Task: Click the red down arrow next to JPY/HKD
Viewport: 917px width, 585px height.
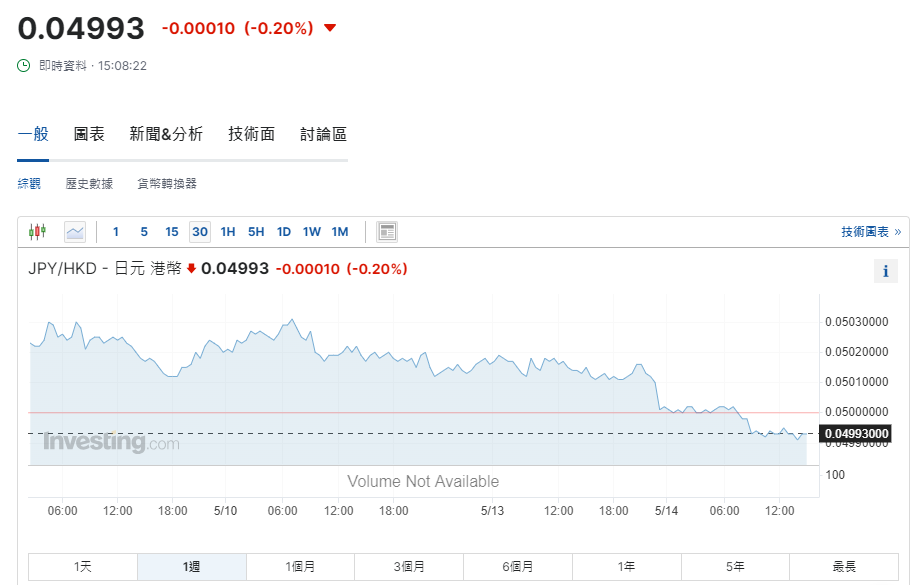Action: (192, 269)
